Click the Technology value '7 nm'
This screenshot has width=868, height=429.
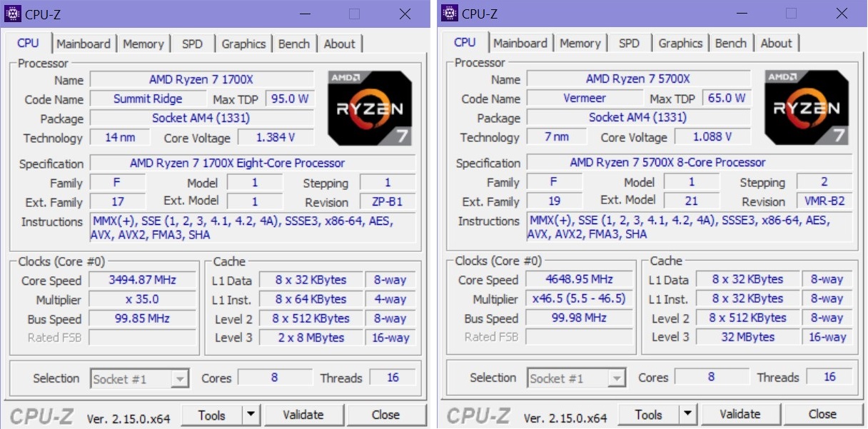pyautogui.click(x=557, y=136)
